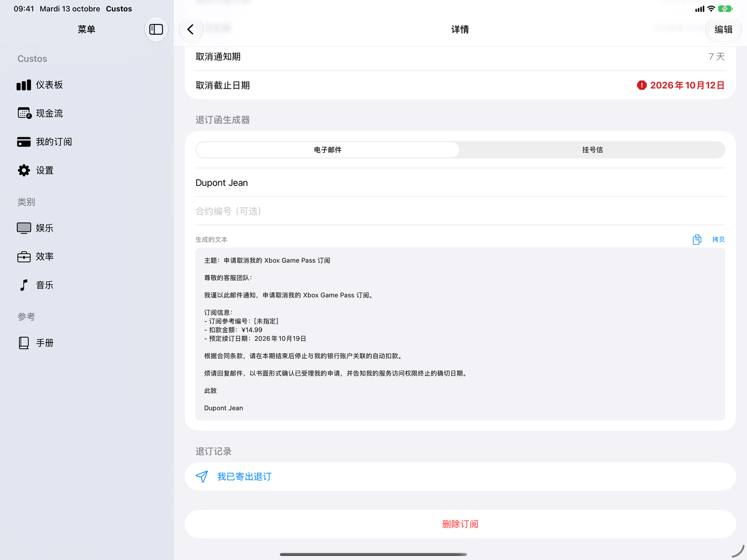Click the music note icon

click(23, 285)
